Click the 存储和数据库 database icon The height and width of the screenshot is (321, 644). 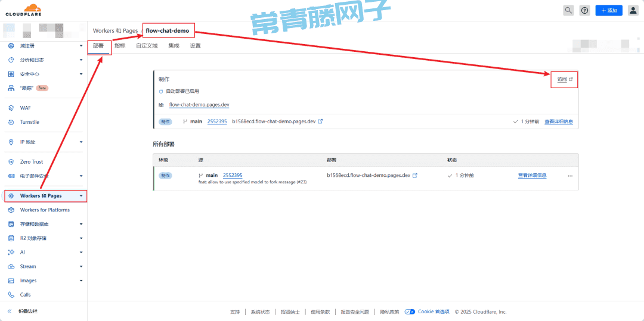(11, 225)
